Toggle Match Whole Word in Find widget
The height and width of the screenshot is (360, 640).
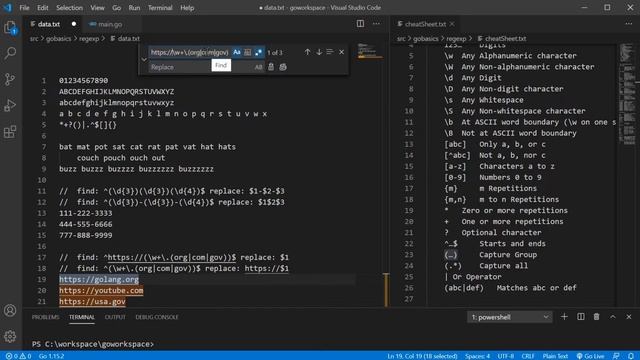click(x=248, y=52)
